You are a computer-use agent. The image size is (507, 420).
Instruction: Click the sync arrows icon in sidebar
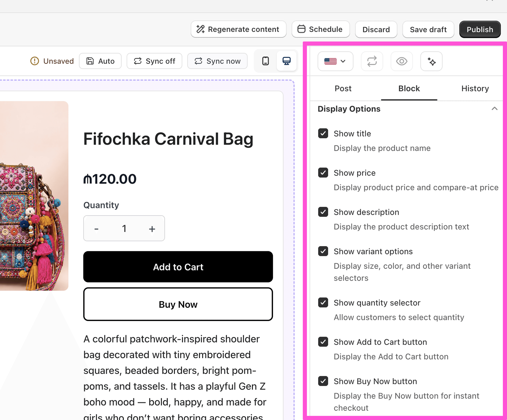pos(372,61)
